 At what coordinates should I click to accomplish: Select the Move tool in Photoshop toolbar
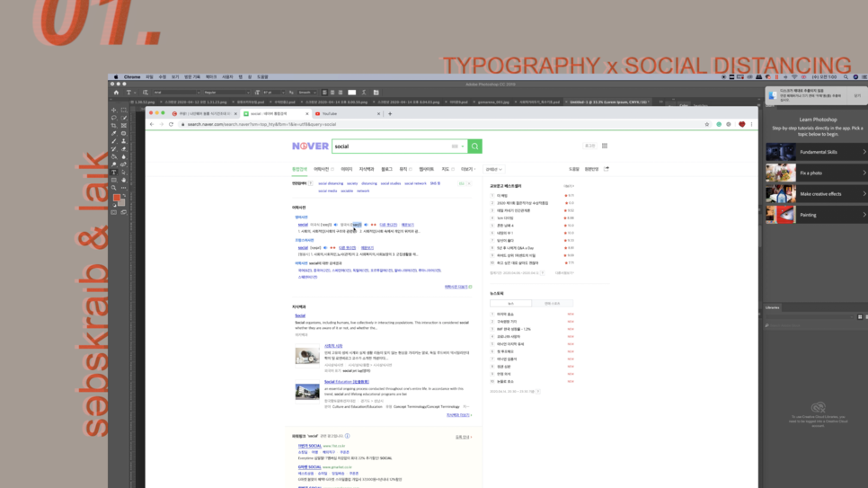click(x=113, y=111)
